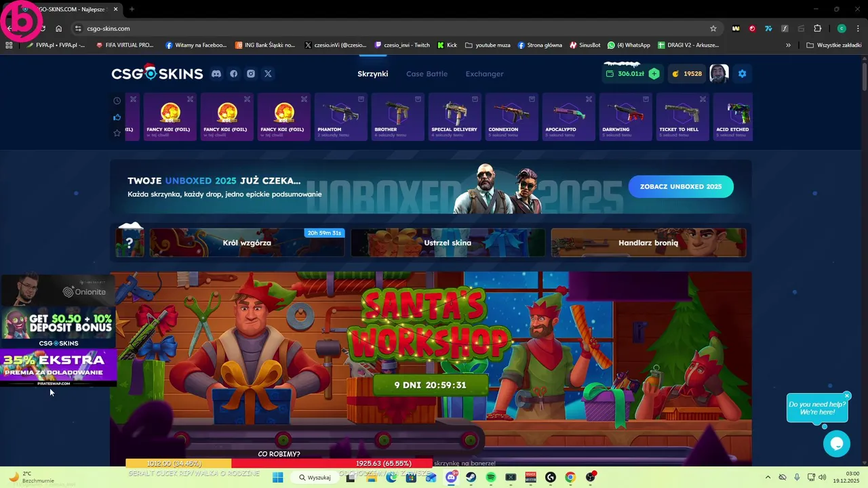The width and height of the screenshot is (868, 488).
Task: Click the question mark mystery tile
Action: tap(130, 242)
